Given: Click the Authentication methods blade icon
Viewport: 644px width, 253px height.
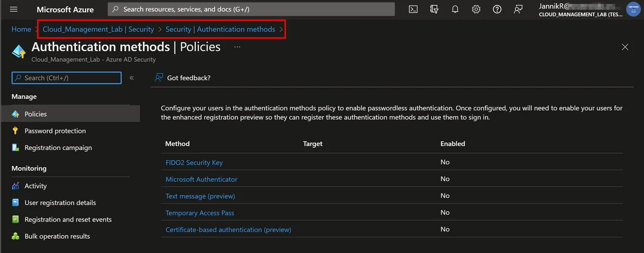Looking at the screenshot, I should [19, 51].
